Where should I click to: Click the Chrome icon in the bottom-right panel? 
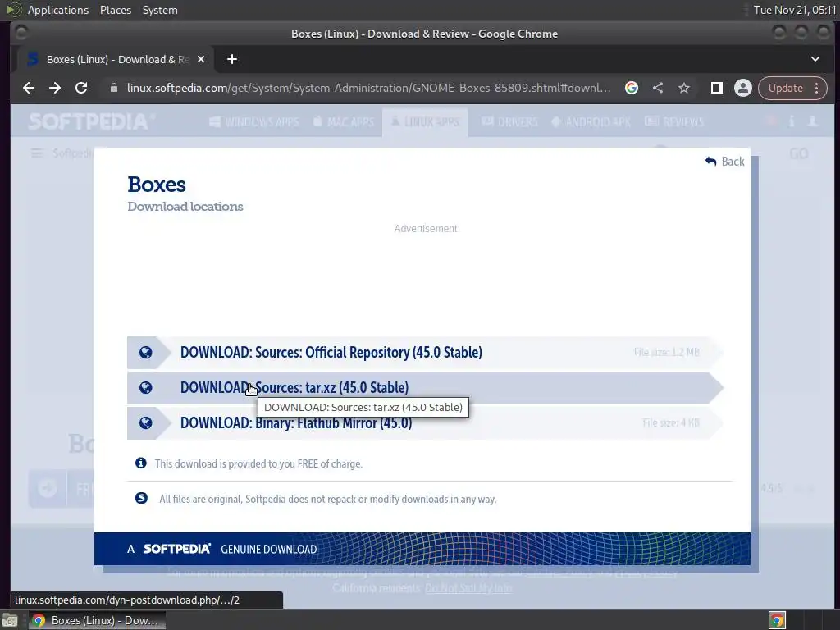[777, 620]
